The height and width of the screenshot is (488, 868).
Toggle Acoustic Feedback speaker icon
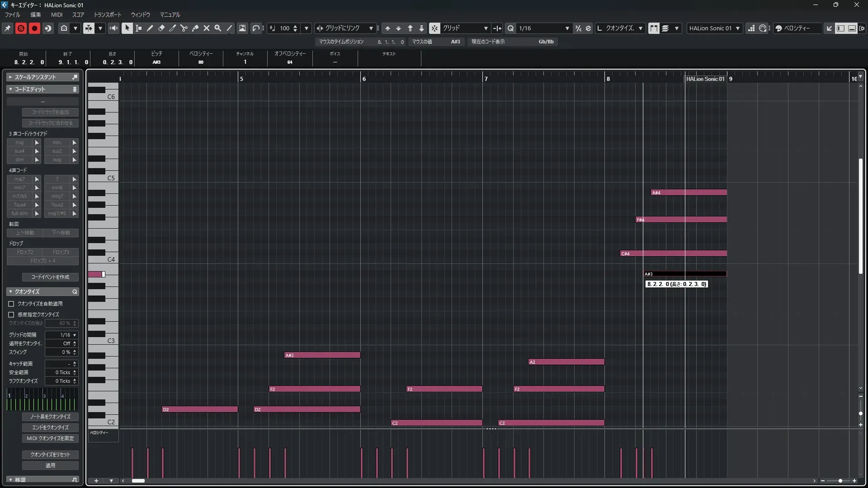113,28
